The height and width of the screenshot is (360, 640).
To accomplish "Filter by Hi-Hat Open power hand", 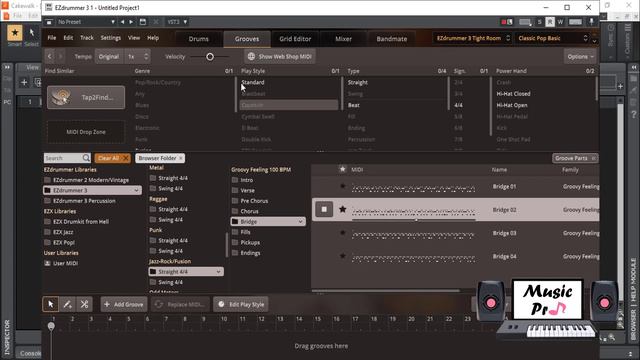I will 512,105.
